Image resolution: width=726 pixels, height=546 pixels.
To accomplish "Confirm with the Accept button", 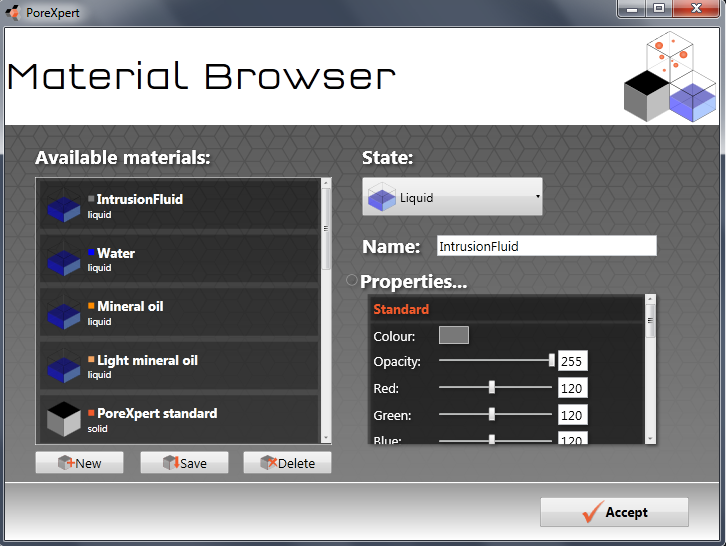I will coord(614,512).
